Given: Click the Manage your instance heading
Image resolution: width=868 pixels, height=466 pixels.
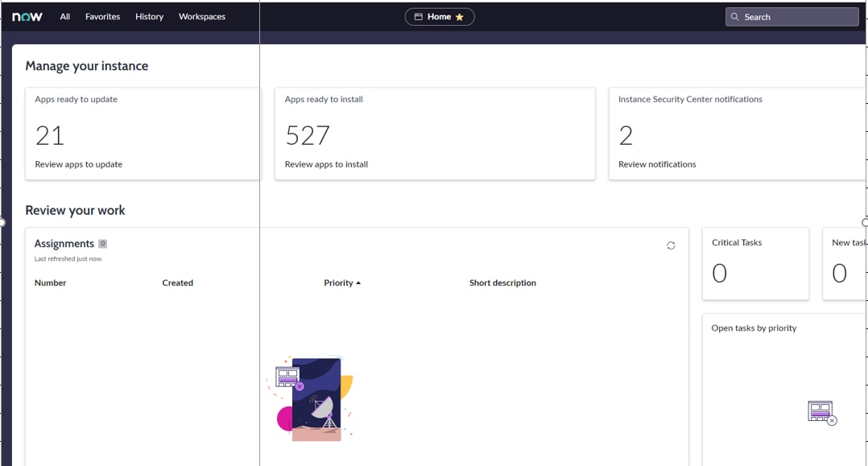Looking at the screenshot, I should coord(87,66).
